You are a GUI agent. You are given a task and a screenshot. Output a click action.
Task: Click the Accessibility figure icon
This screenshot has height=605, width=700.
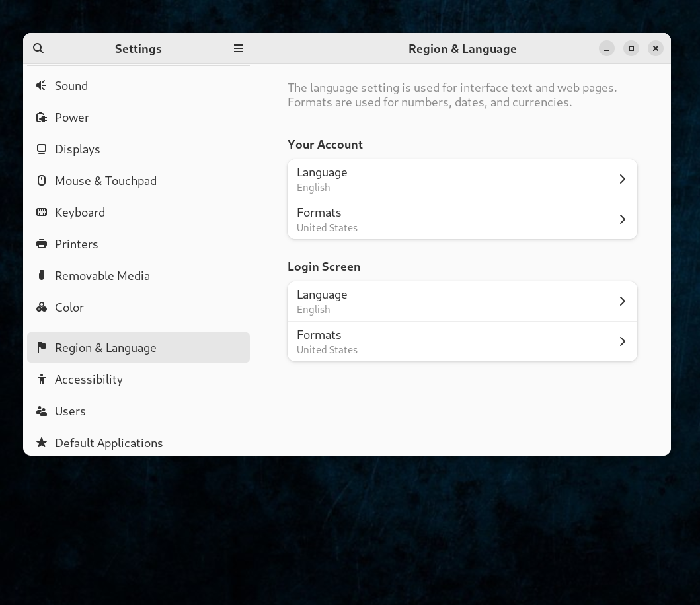pyautogui.click(x=42, y=379)
